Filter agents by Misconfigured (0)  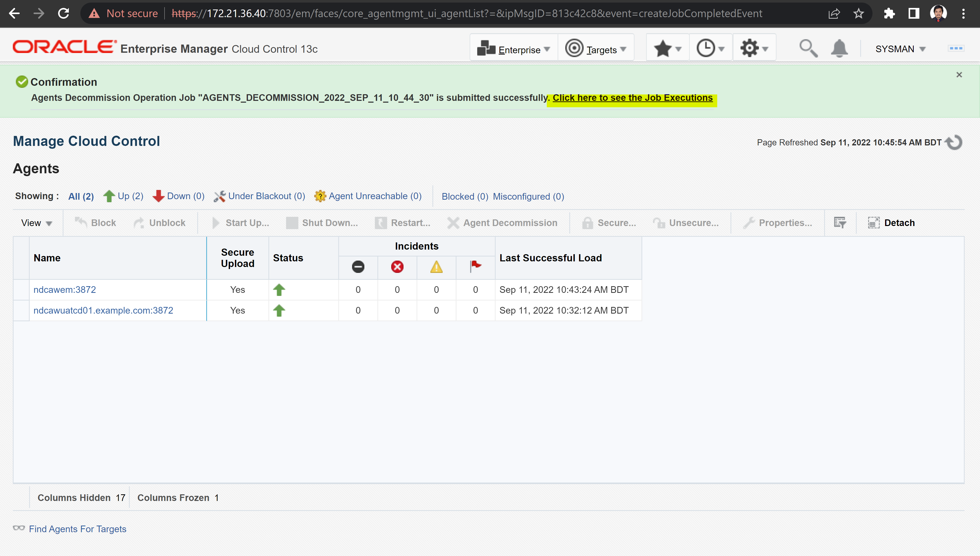pos(529,197)
